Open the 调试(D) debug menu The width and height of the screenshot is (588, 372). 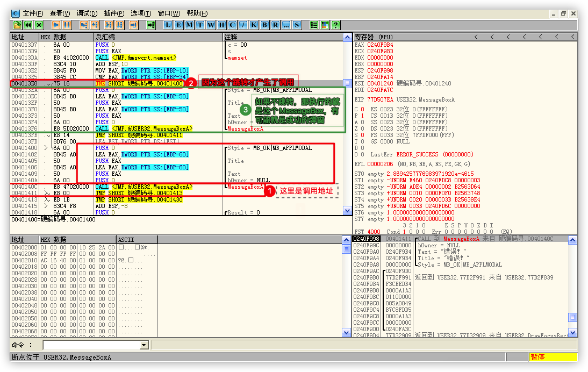click(x=87, y=13)
